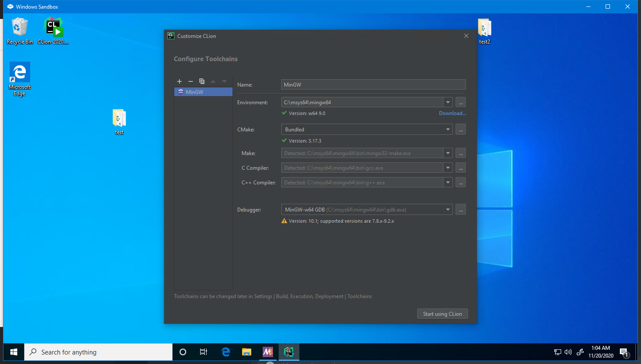Open Windows Start menu

tap(14, 352)
